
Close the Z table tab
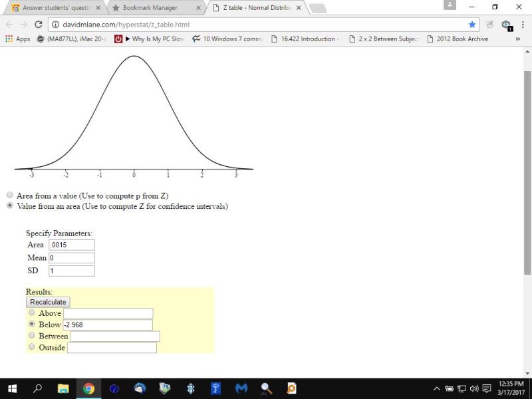click(x=299, y=8)
